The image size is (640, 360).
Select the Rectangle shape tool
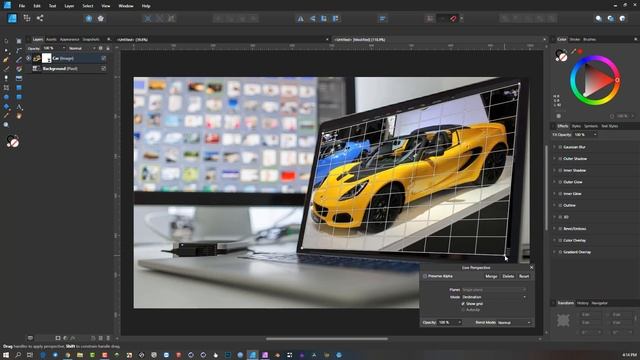tap(19, 88)
